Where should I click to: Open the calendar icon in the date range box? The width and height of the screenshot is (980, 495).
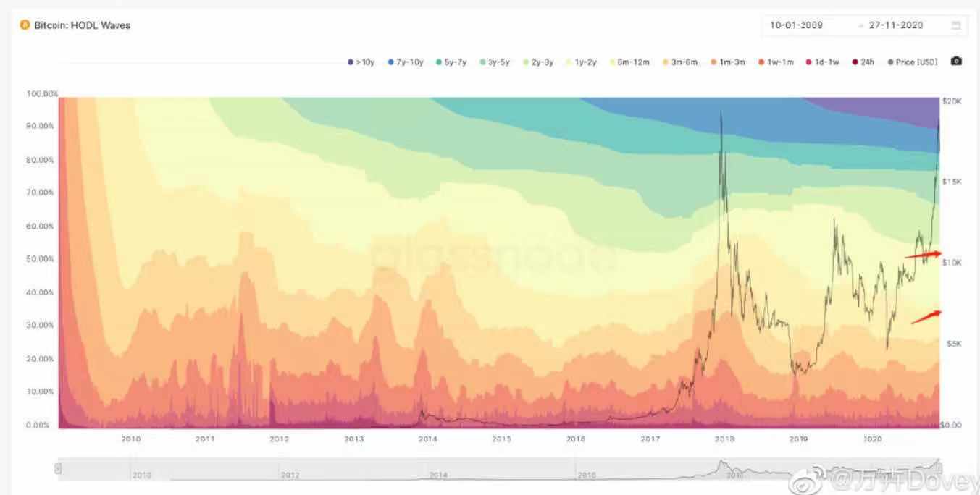[x=956, y=25]
